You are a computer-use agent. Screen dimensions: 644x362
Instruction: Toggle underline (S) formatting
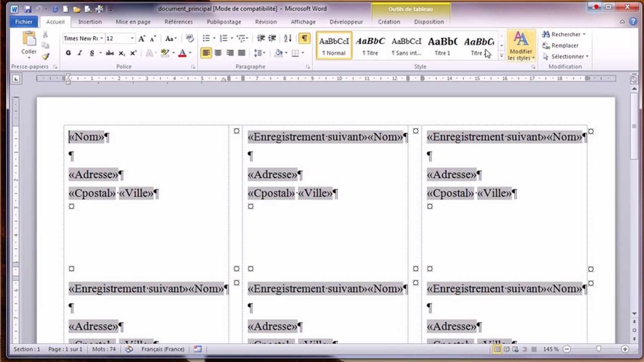(x=92, y=53)
